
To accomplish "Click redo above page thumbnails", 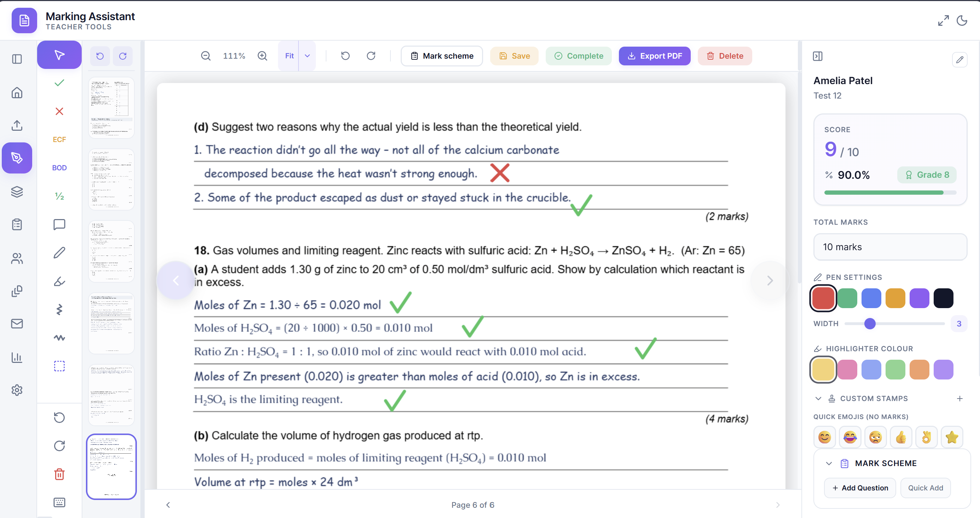I will (x=122, y=56).
